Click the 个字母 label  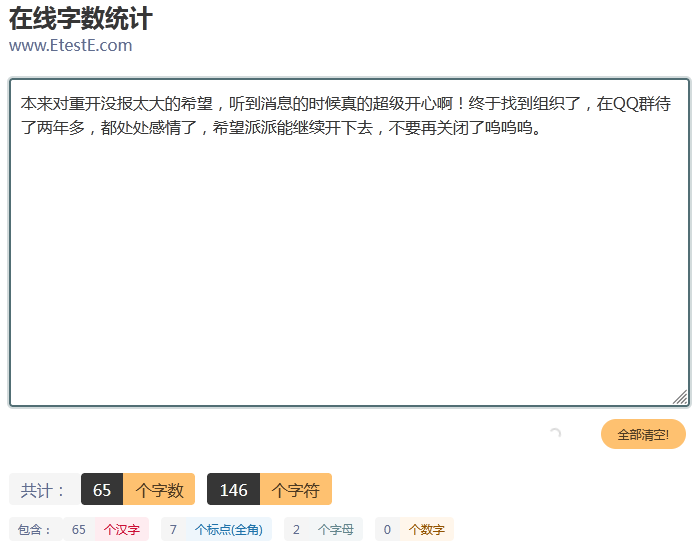[x=335, y=529]
